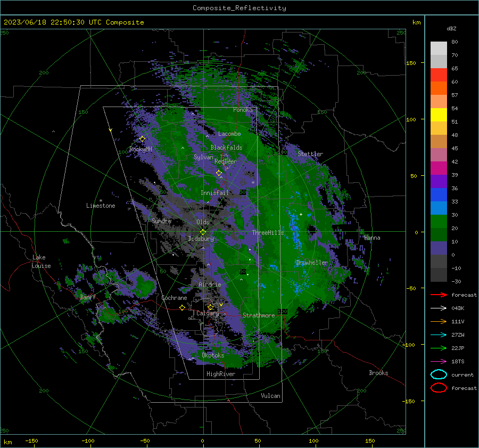Click the 'Blackfalds' map label

[x=226, y=148]
